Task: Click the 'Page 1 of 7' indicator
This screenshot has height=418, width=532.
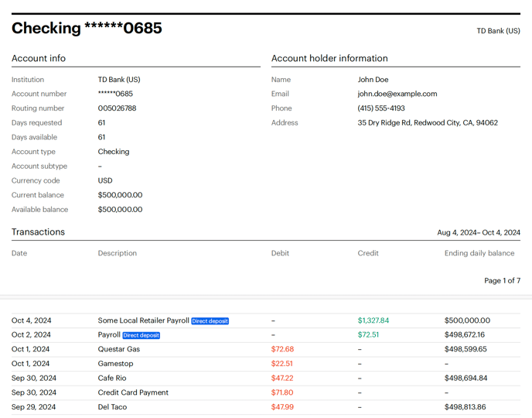Action: tap(502, 280)
